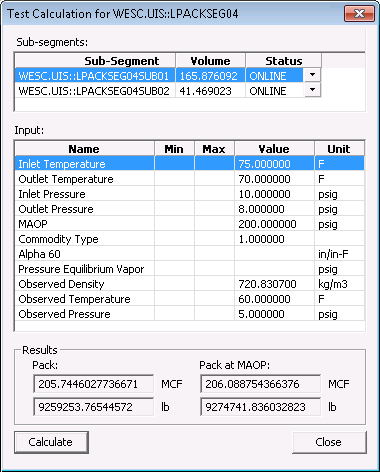This screenshot has height=472, width=380.
Task: Select the Inlet Temperature row
Action: pos(190,164)
